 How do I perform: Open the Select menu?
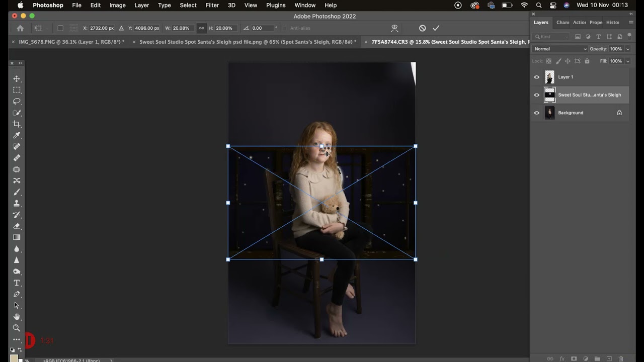[x=188, y=5]
